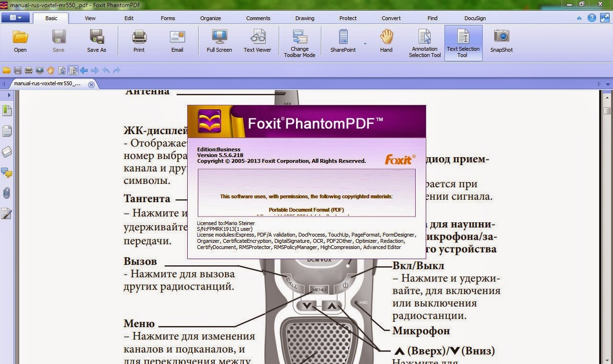Close the manual-rus-voxtel-mr550 document tab
This screenshot has height=364, width=613.
tap(91, 84)
